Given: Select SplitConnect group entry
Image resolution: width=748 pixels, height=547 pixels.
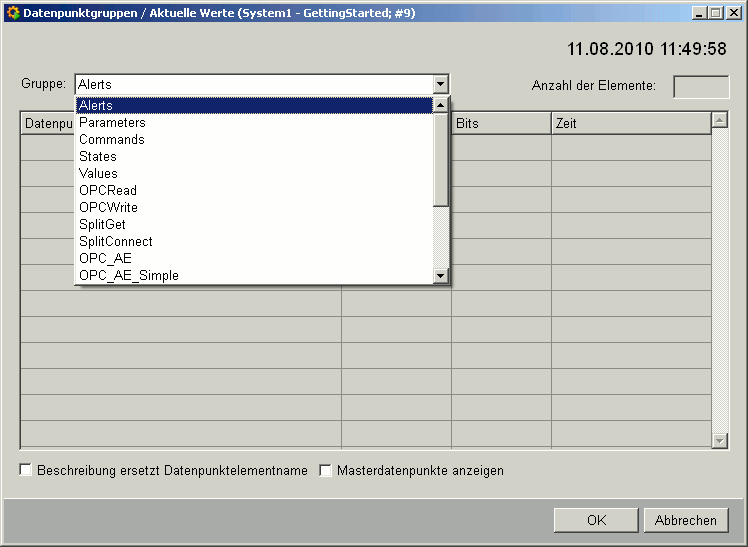Looking at the screenshot, I should (x=116, y=242).
